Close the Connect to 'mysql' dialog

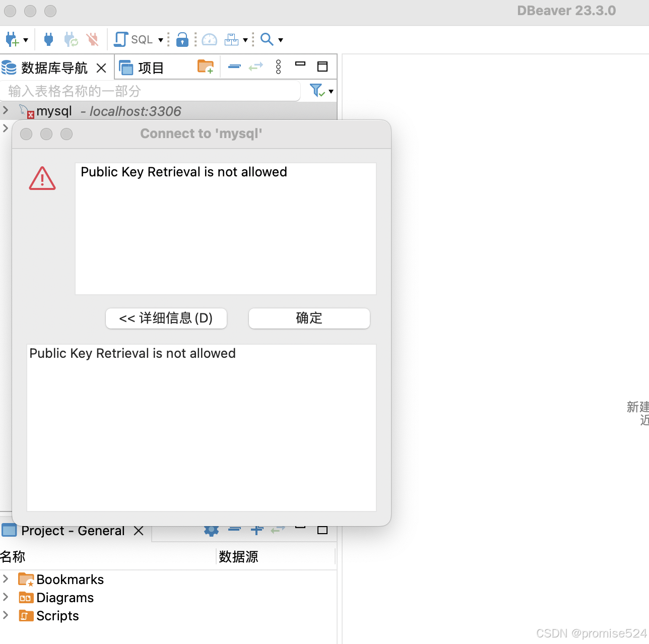[x=26, y=134]
